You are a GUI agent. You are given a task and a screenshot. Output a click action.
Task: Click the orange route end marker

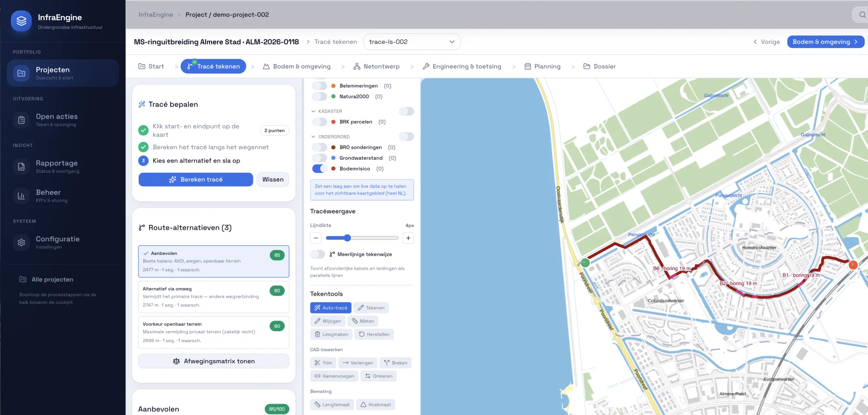coord(853,264)
